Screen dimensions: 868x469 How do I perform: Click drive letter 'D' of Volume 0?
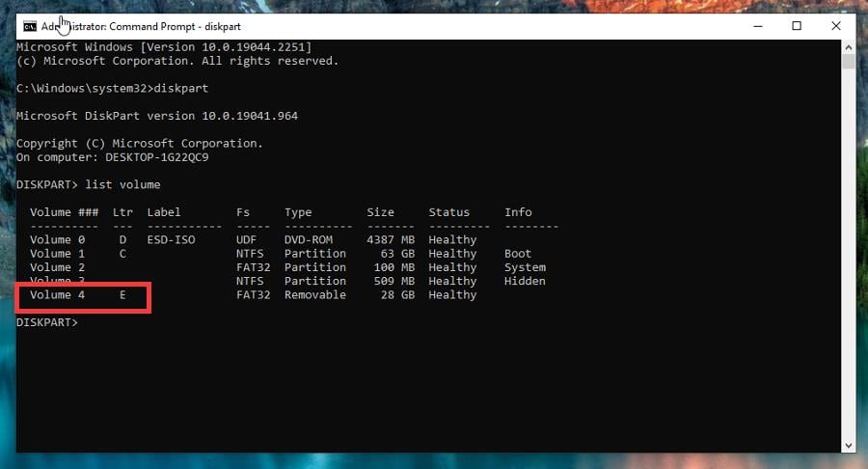122,239
